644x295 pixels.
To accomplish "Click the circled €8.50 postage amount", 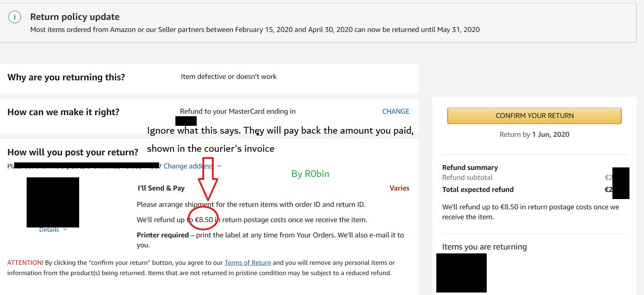I will pyautogui.click(x=204, y=220).
